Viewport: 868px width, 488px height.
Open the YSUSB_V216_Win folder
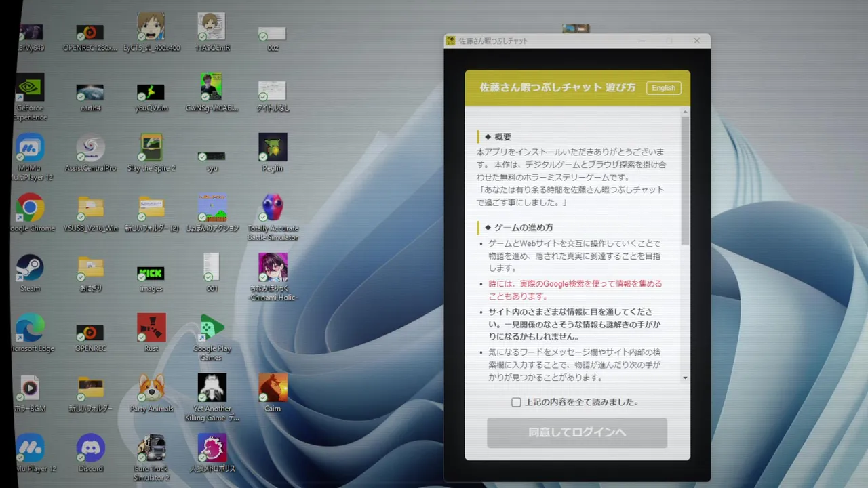click(x=90, y=209)
